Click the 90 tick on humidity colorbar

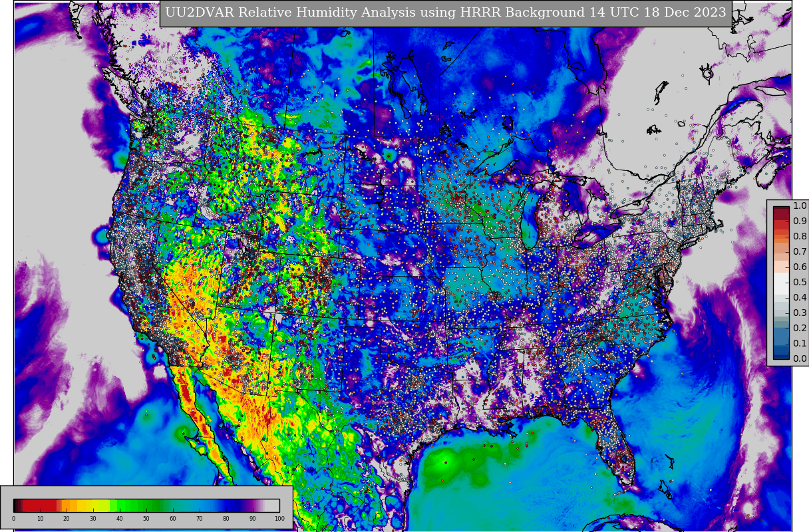pos(253,519)
